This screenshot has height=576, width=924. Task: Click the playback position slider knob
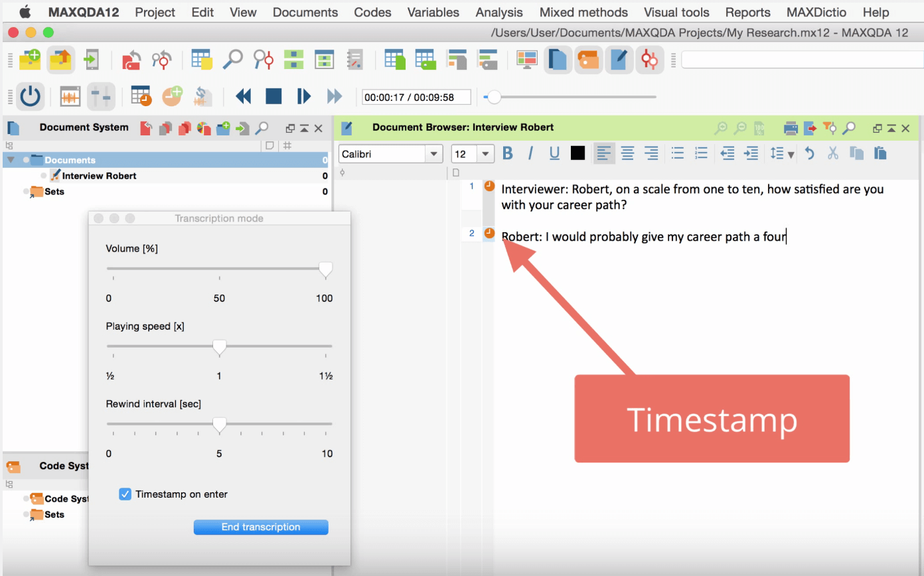pos(493,98)
